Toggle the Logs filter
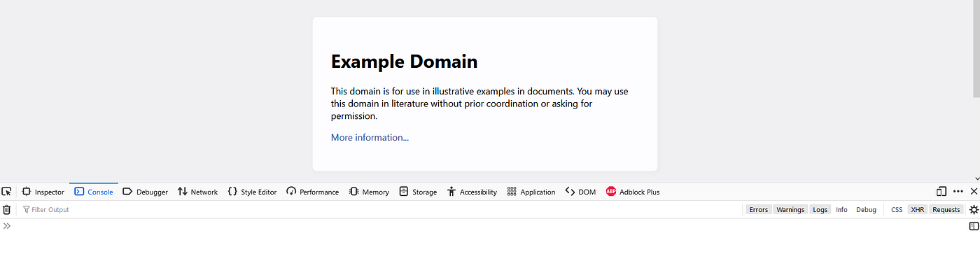Image resolution: width=980 pixels, height=268 pixels. point(820,209)
